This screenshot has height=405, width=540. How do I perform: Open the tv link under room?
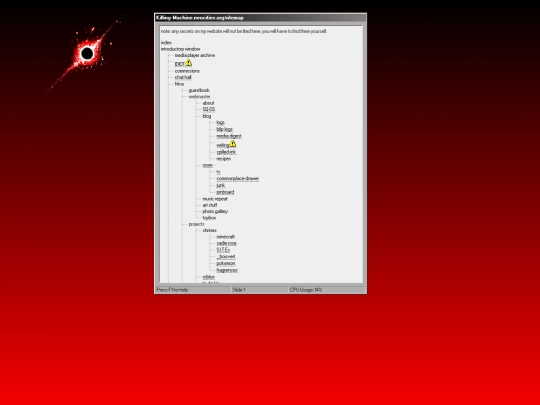(x=218, y=172)
